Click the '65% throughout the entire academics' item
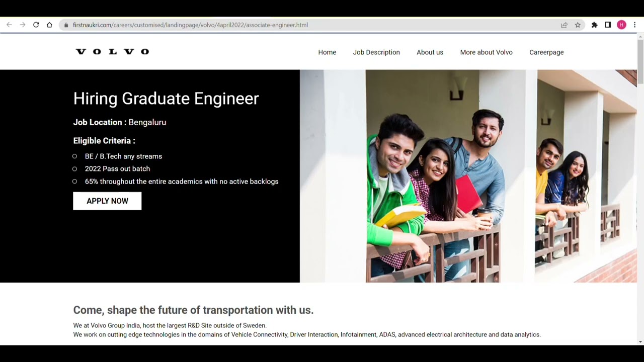Screen dimensions: 644x362 tap(182, 182)
